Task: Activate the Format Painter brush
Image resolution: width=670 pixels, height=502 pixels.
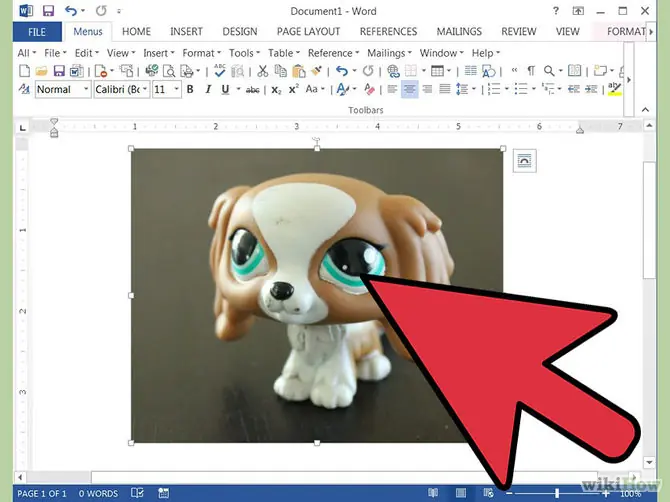Action: 316,71
